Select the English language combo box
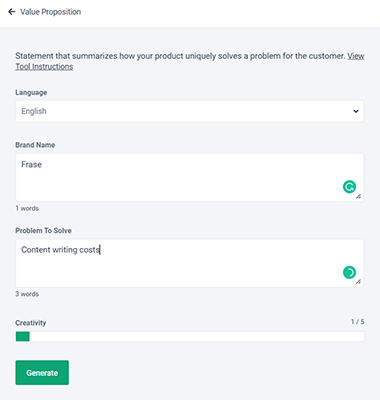This screenshot has width=380, height=400. coord(190,111)
